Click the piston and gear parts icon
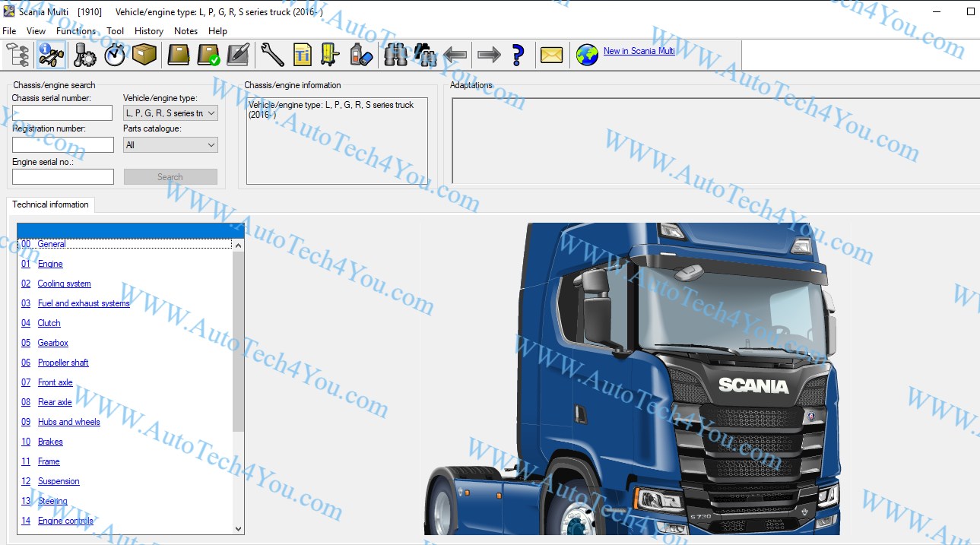The width and height of the screenshot is (980, 545). 84,55
